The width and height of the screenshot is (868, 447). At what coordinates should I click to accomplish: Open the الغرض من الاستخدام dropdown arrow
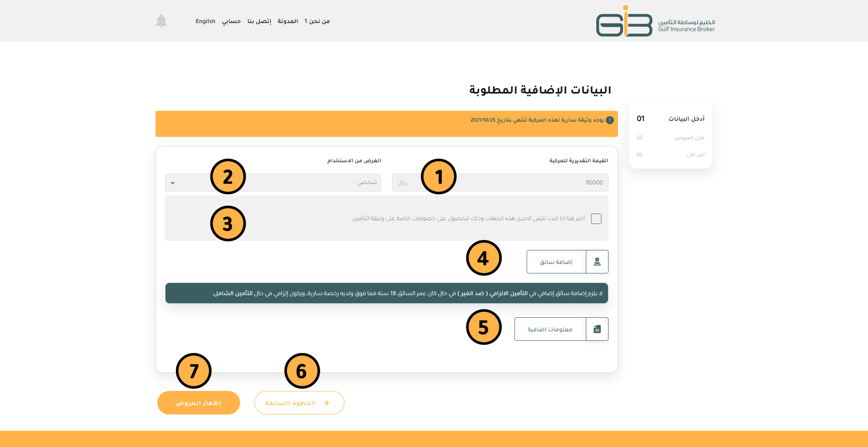173,183
